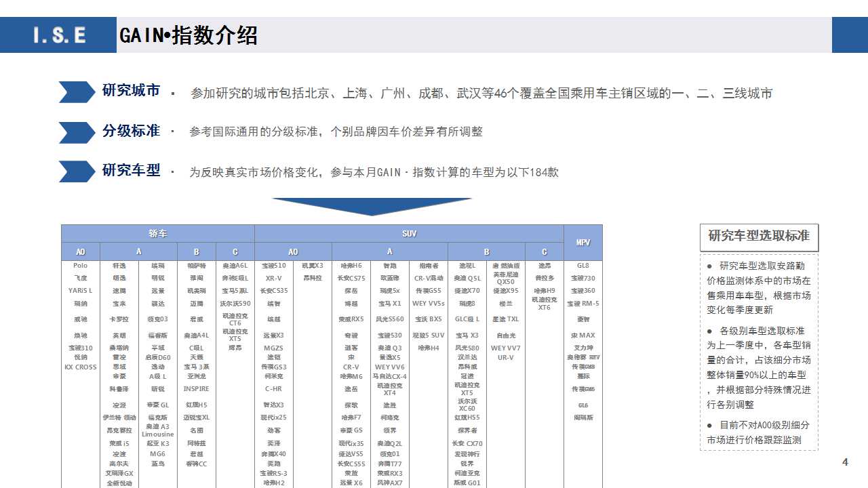Select the 奥迪 Q5L cell
Image resolution: width=868 pixels, height=488 pixels.
[x=467, y=279]
